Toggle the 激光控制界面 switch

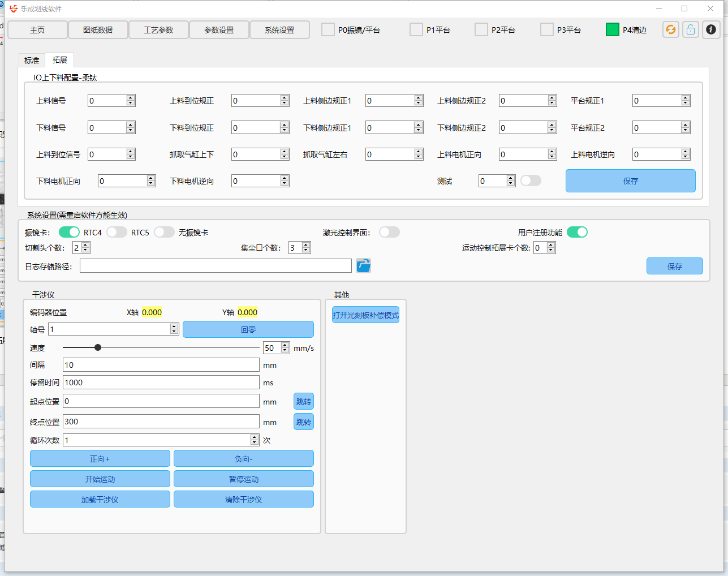click(x=389, y=232)
